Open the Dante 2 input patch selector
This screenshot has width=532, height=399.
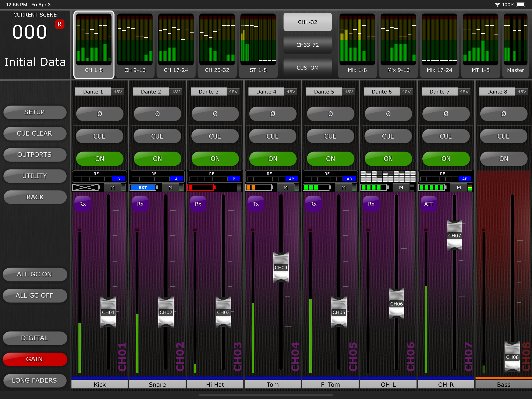coord(151,92)
